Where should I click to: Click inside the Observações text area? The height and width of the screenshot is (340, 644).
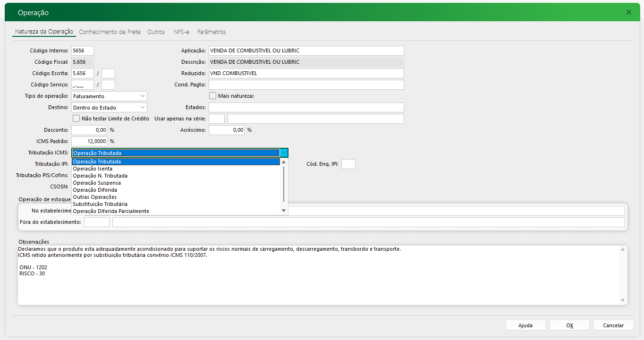click(x=319, y=275)
